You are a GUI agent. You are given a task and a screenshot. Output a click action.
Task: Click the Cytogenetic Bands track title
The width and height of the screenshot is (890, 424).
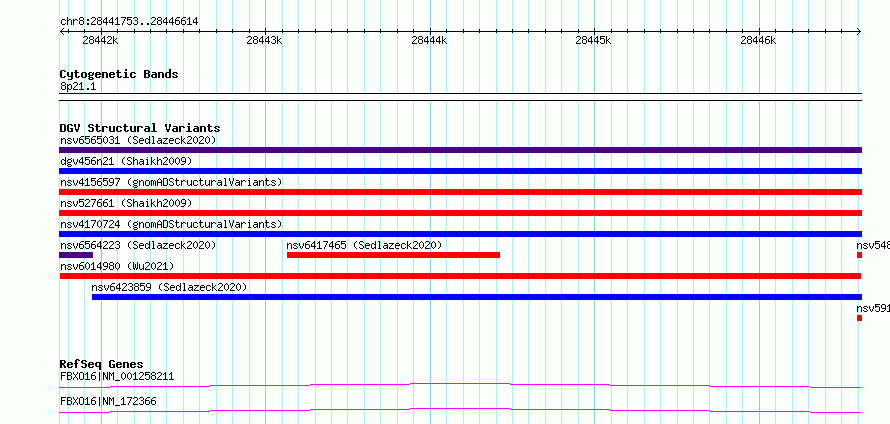(119, 74)
